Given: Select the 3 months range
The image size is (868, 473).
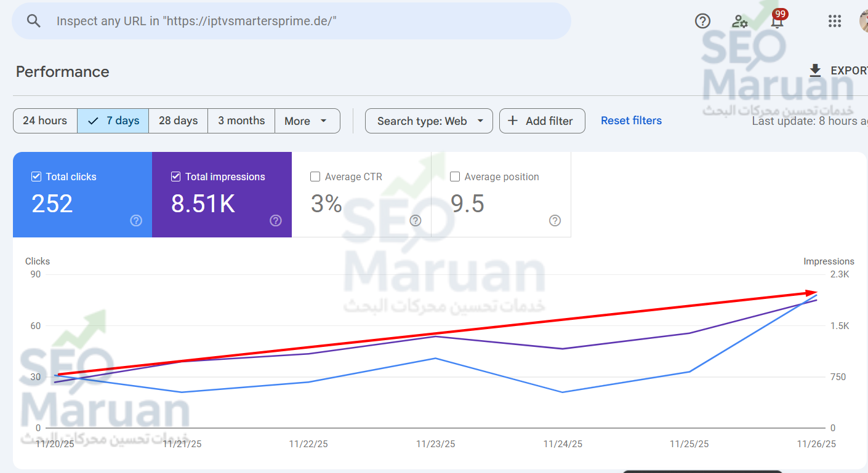Looking at the screenshot, I should pos(241,121).
